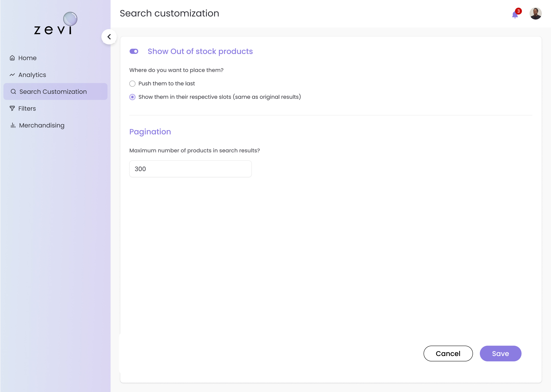Open Merchandising menu item

tap(42, 125)
